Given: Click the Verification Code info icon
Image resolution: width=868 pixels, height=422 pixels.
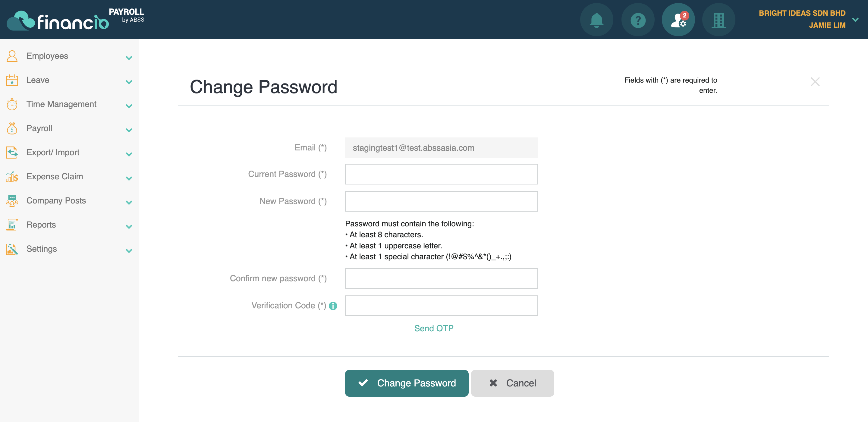Looking at the screenshot, I should coord(333,306).
